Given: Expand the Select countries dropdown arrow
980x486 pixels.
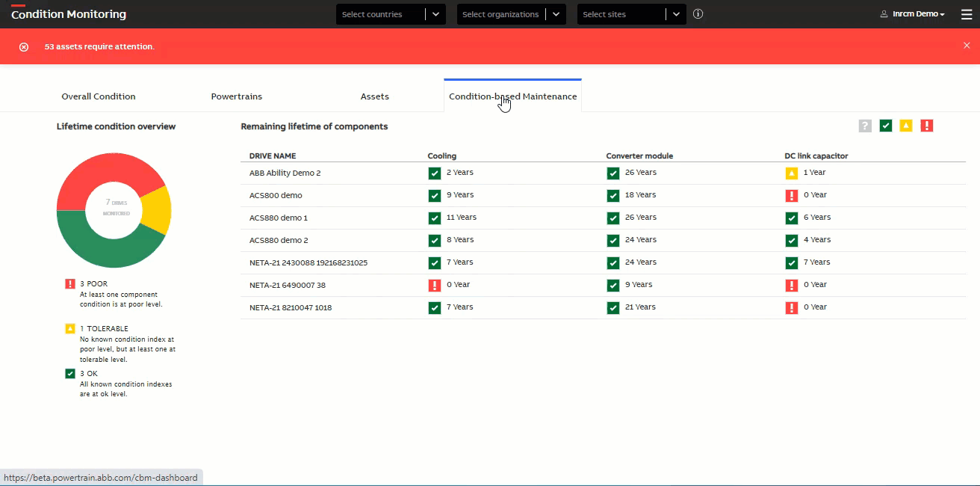Looking at the screenshot, I should 436,14.
